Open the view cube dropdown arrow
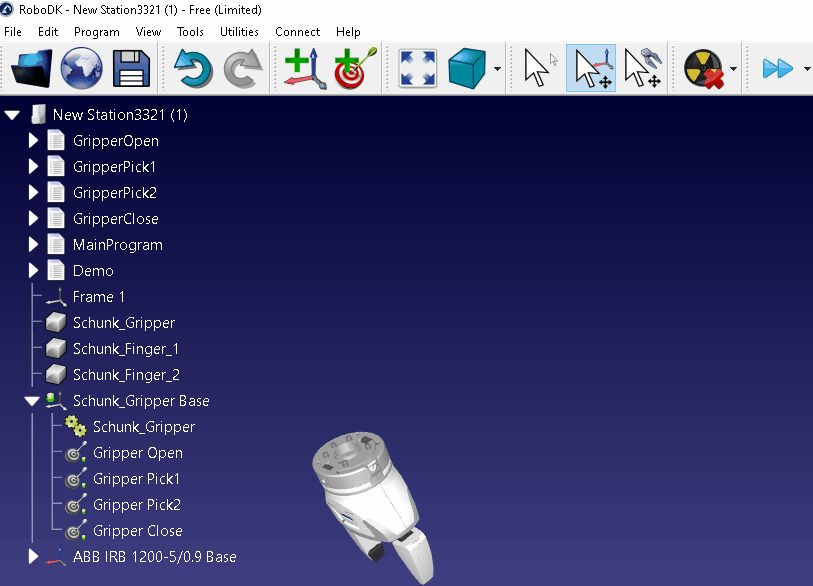 coord(497,68)
